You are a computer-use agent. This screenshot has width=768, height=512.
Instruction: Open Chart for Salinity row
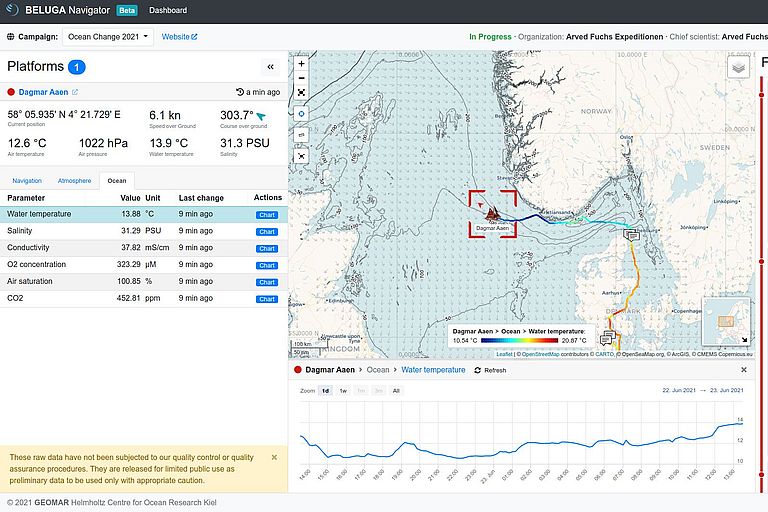pos(266,231)
